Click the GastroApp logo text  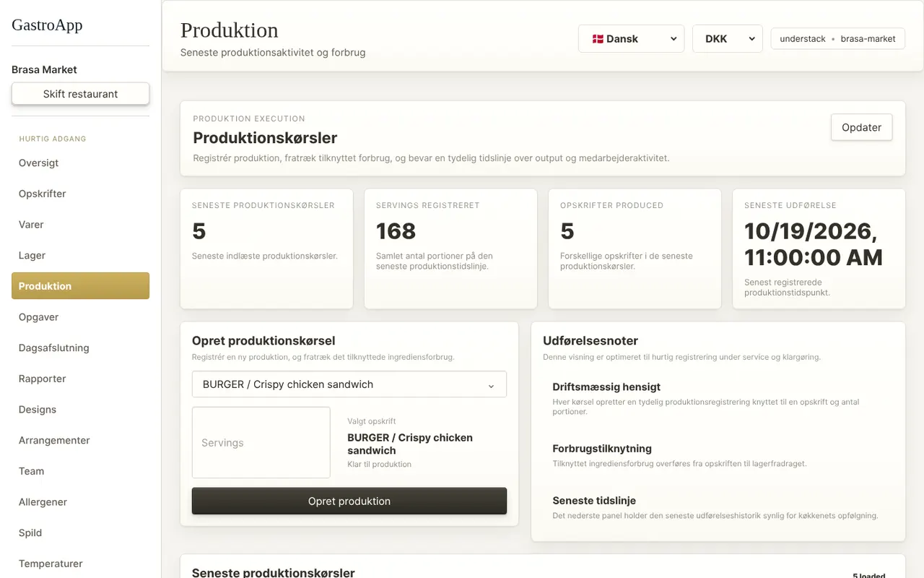47,25
